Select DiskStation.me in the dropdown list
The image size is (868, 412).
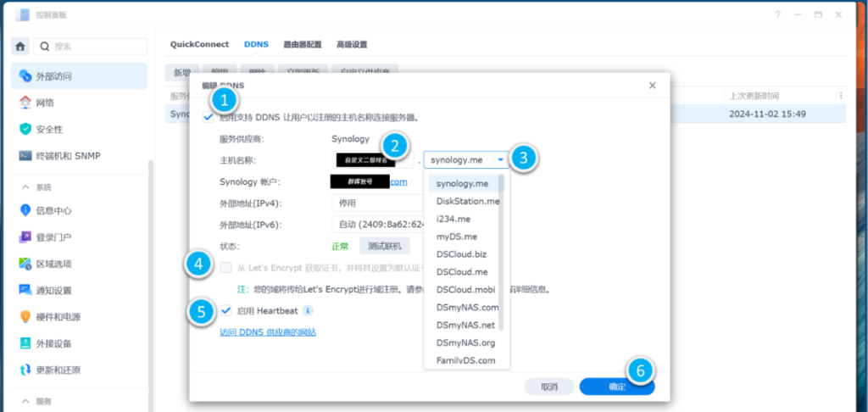pyautogui.click(x=468, y=201)
